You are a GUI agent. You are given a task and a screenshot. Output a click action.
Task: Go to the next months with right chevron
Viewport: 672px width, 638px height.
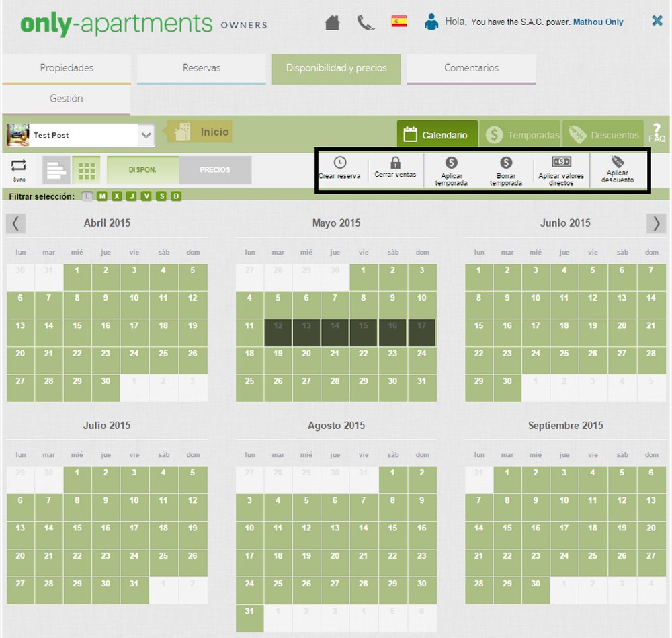click(657, 223)
